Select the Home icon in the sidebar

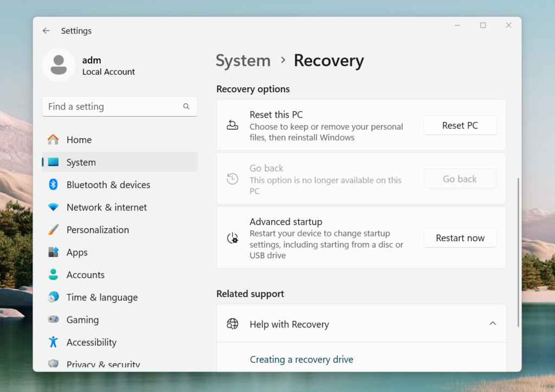(53, 139)
